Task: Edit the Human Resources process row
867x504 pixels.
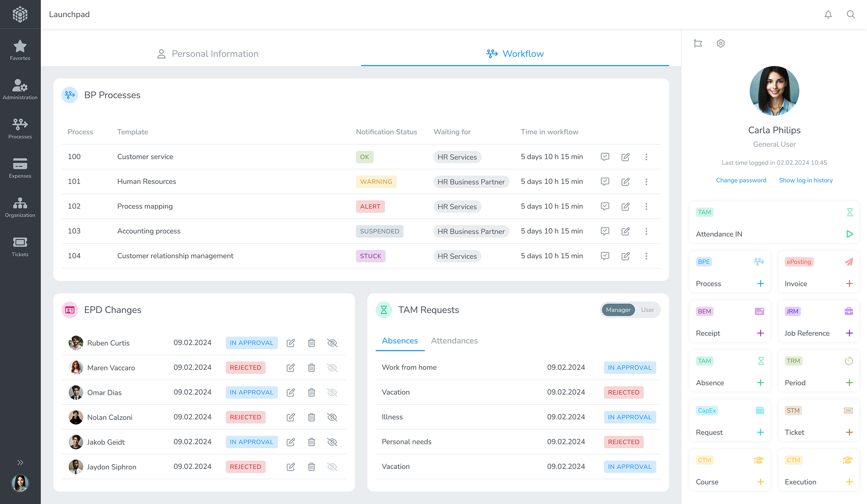Action: point(625,182)
